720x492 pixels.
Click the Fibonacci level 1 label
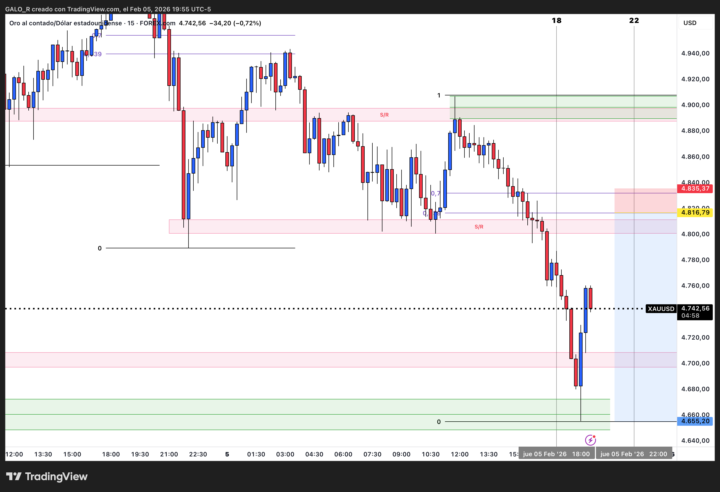tap(439, 95)
